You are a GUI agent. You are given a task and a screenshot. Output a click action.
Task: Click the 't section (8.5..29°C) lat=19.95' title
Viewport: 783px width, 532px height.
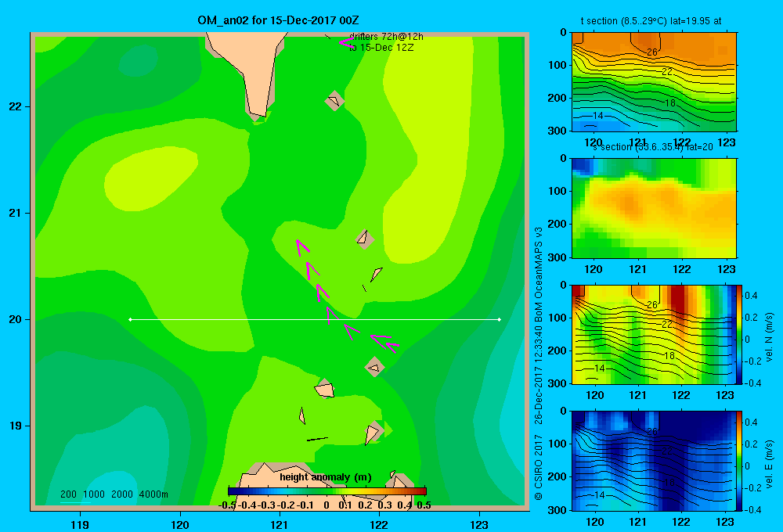pos(651,21)
